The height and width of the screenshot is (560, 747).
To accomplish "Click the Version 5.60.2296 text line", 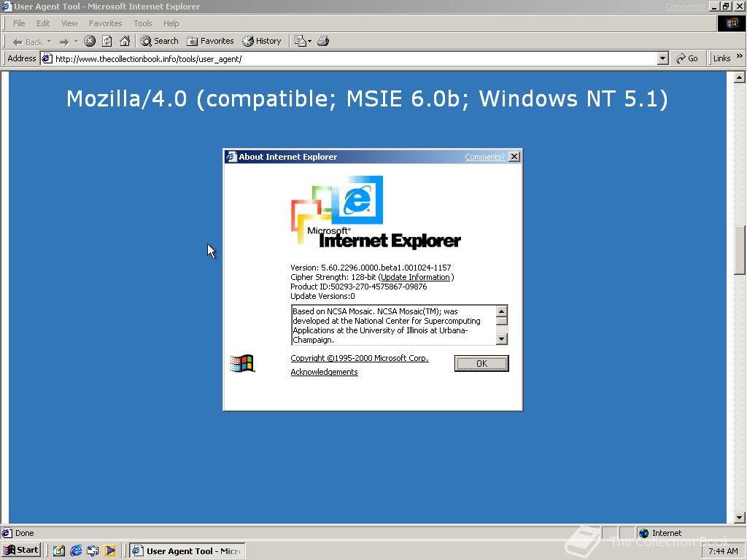I will tap(371, 268).
